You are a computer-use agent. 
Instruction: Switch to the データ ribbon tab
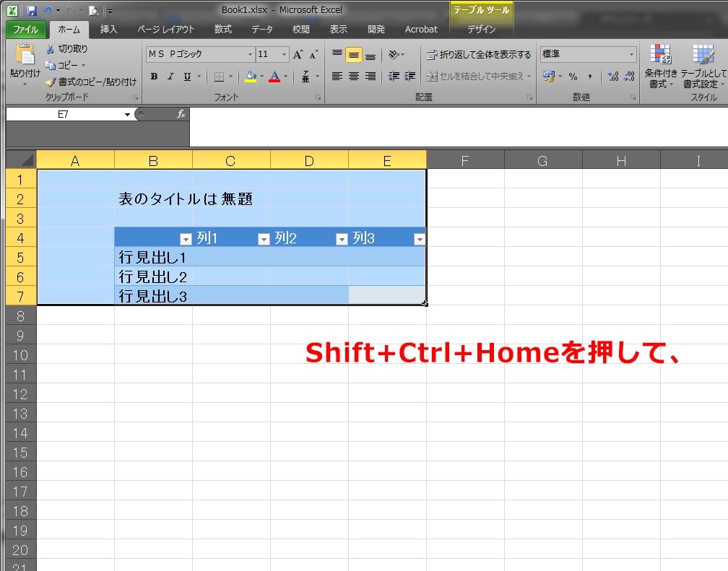pos(261,30)
